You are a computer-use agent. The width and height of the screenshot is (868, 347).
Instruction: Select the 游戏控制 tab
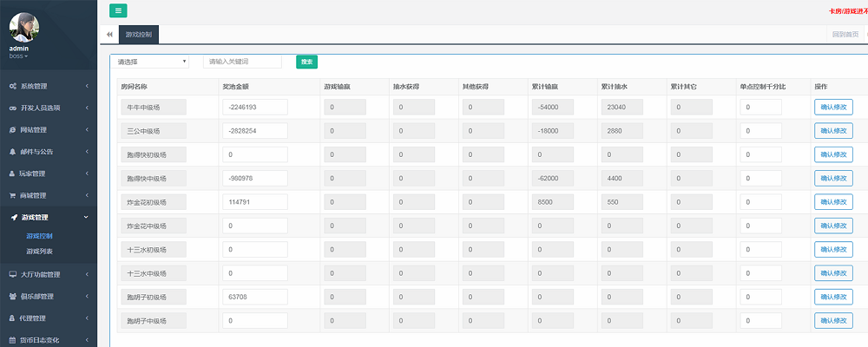[138, 35]
